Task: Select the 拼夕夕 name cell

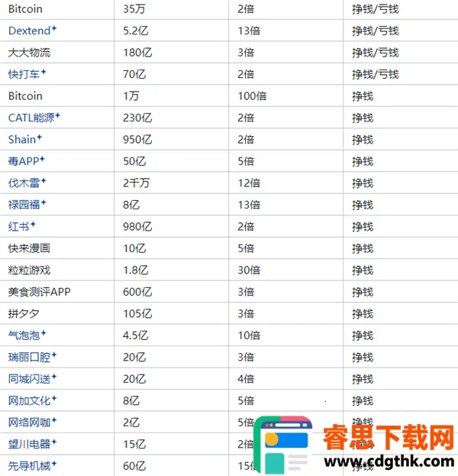Action: point(56,313)
